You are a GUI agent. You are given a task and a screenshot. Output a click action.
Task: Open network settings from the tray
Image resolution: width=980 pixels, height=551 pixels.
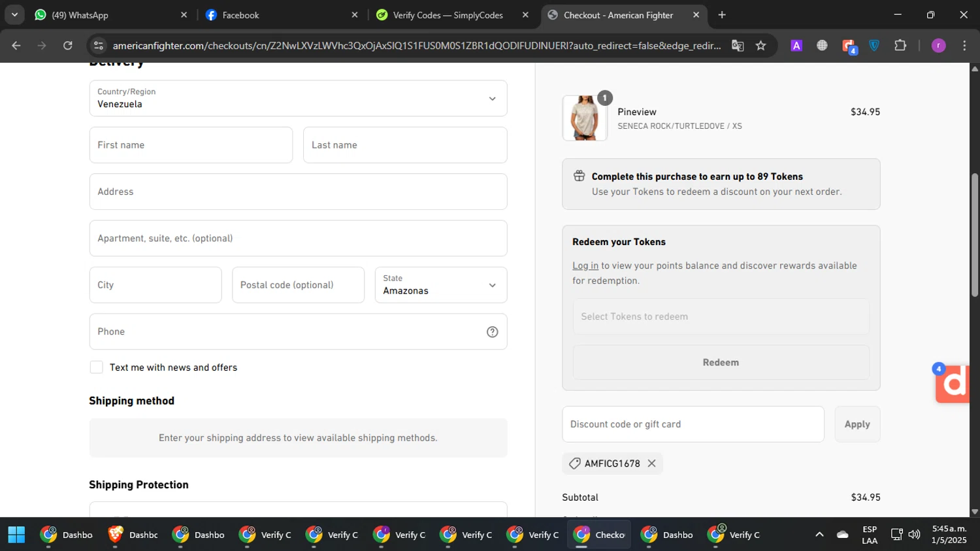pyautogui.click(x=896, y=535)
